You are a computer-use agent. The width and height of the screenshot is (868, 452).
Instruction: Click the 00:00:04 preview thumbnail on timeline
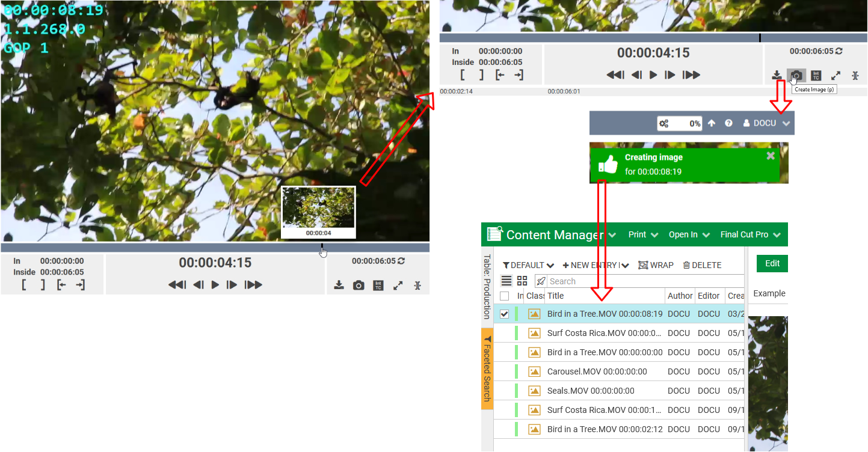[319, 212]
